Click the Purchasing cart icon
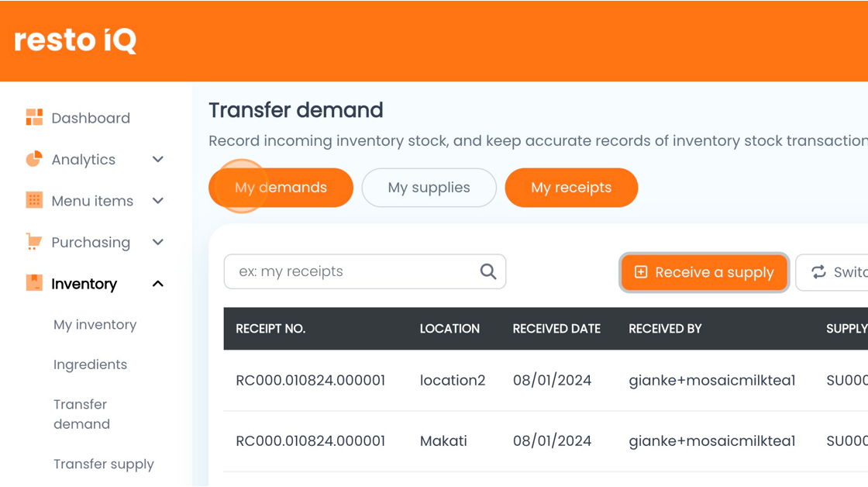This screenshot has width=868, height=487. coord(34,242)
